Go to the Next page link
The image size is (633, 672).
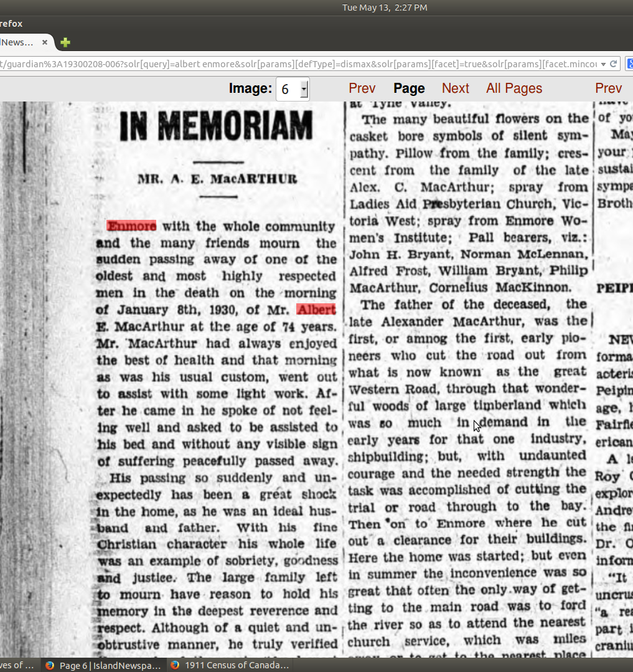[455, 88]
